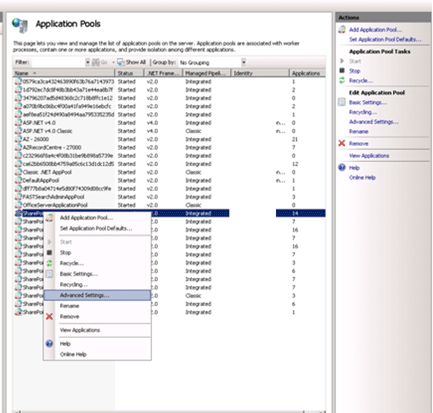Click the Basic Settings page icon in Actions pane
Screen dimensions: 433x413
[342, 102]
